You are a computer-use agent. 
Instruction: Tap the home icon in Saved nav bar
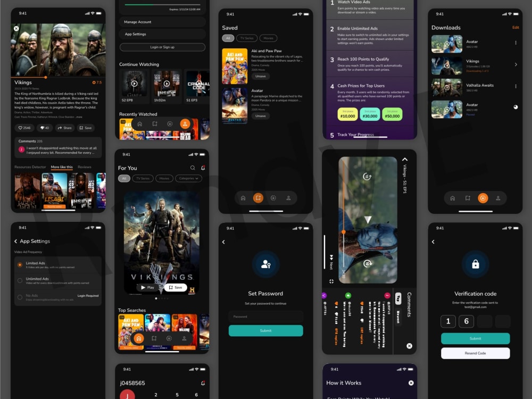point(243,198)
